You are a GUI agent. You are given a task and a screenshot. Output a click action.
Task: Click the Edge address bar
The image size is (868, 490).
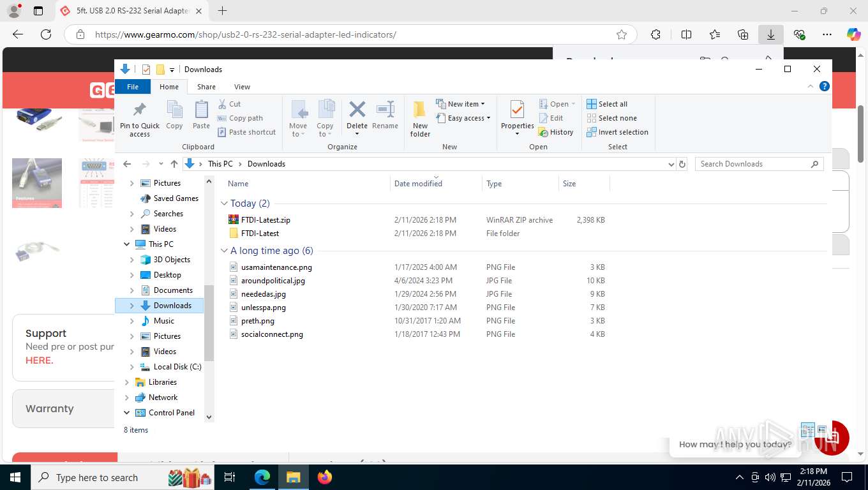coord(350,34)
